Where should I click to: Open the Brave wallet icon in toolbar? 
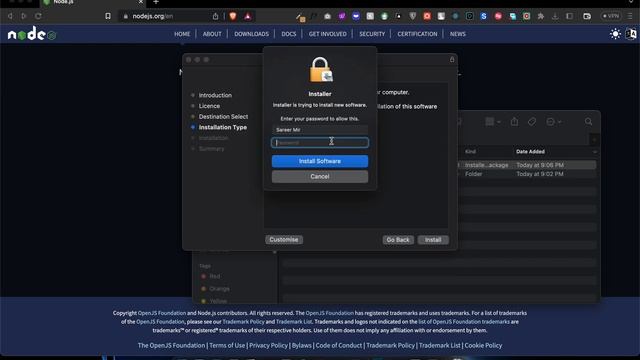(587, 16)
